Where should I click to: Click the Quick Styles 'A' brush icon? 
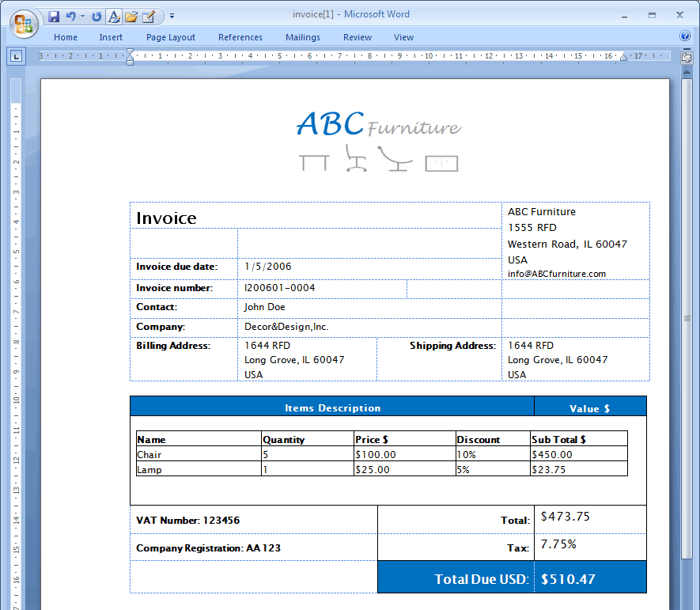pos(114,17)
